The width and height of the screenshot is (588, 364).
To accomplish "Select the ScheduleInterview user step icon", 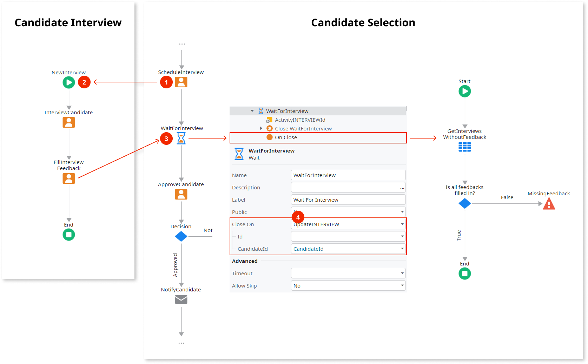I will pos(181,82).
